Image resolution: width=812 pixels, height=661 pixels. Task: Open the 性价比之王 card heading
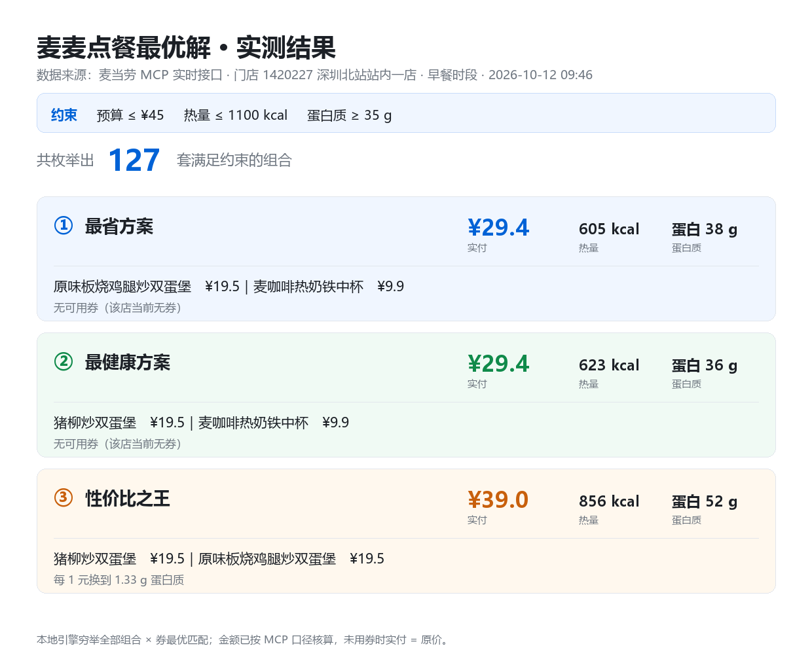coord(128,499)
